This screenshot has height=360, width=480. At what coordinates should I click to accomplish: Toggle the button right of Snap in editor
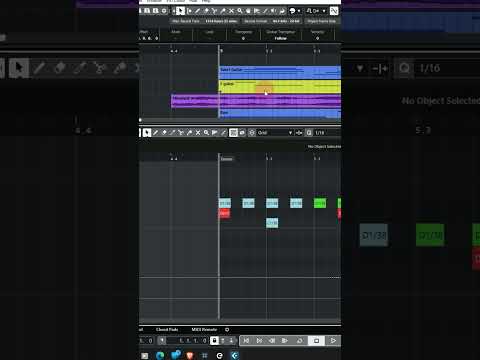point(242,133)
